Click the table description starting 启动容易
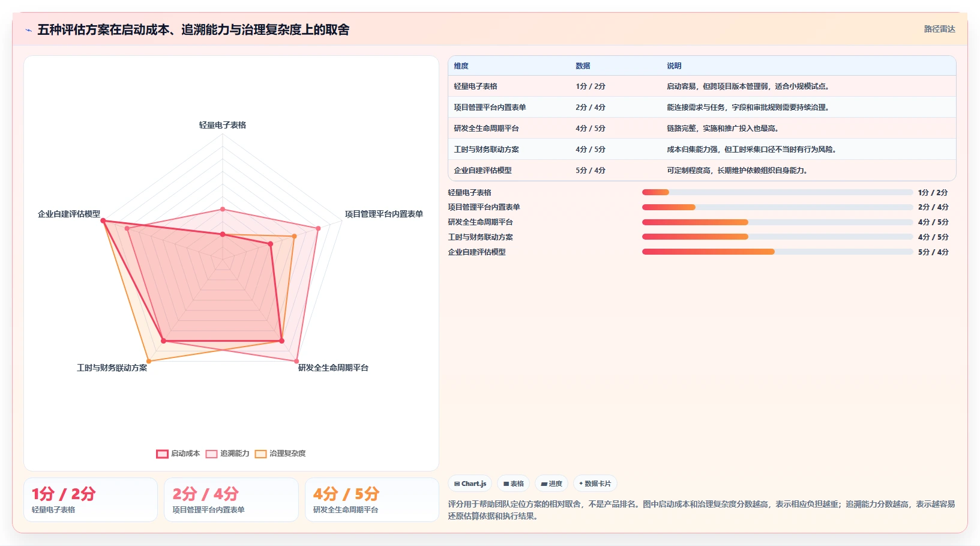The image size is (980, 546). pyautogui.click(x=748, y=86)
